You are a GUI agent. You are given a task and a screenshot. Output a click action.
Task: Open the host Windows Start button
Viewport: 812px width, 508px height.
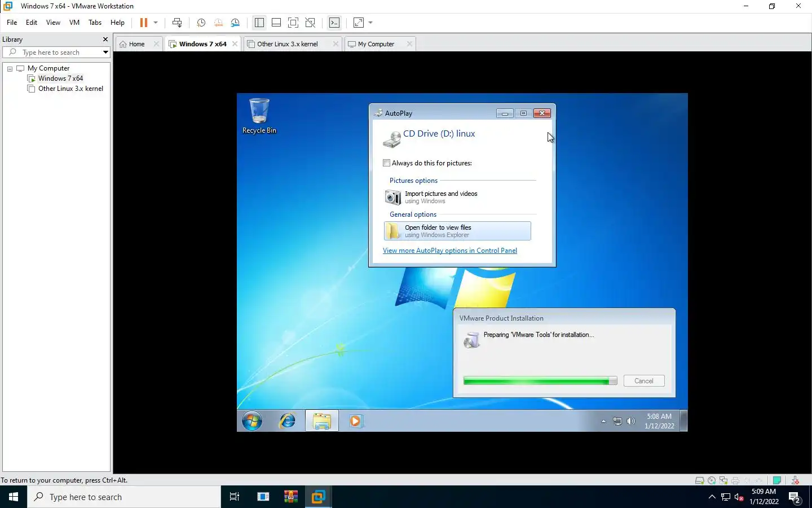(x=14, y=497)
